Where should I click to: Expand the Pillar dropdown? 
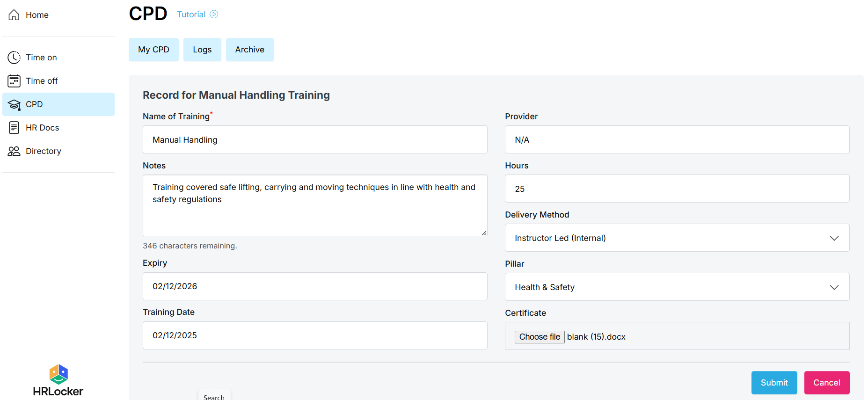(677, 287)
